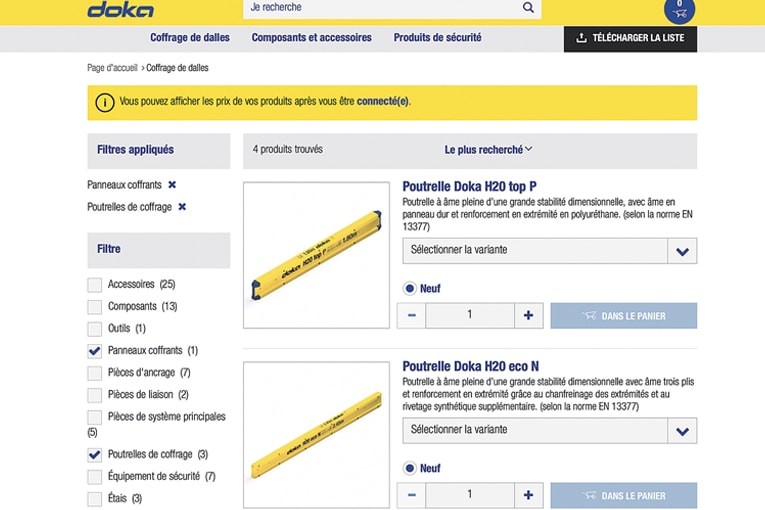Check the Accessoires (25) filter
This screenshot has height=510, width=765.
pyautogui.click(x=95, y=285)
